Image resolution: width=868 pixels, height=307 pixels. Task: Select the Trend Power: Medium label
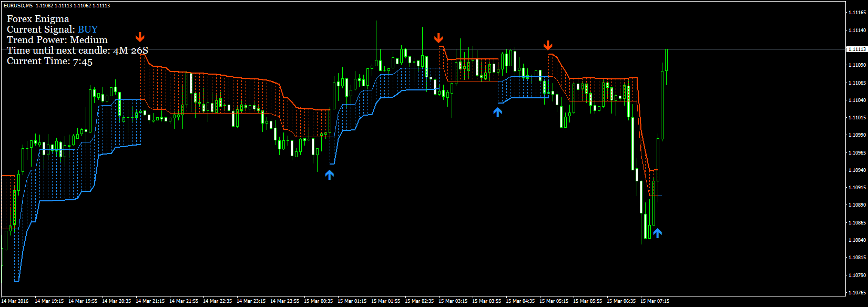click(x=57, y=40)
